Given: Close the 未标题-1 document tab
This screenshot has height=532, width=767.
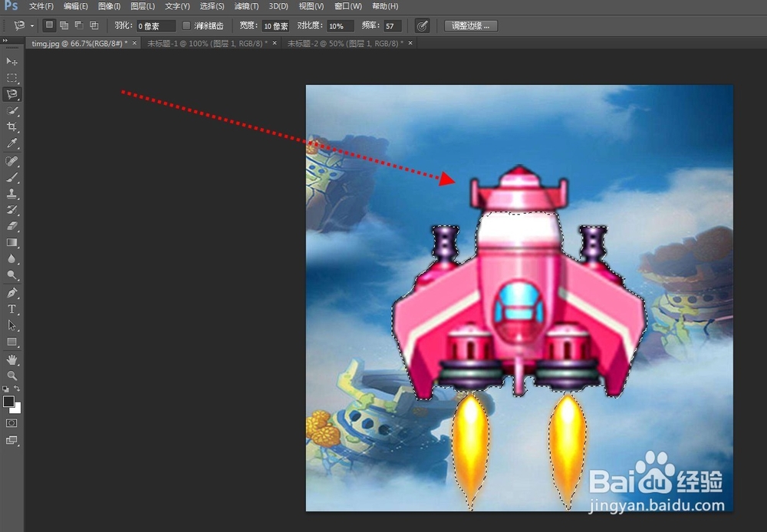Looking at the screenshot, I should pos(275,43).
